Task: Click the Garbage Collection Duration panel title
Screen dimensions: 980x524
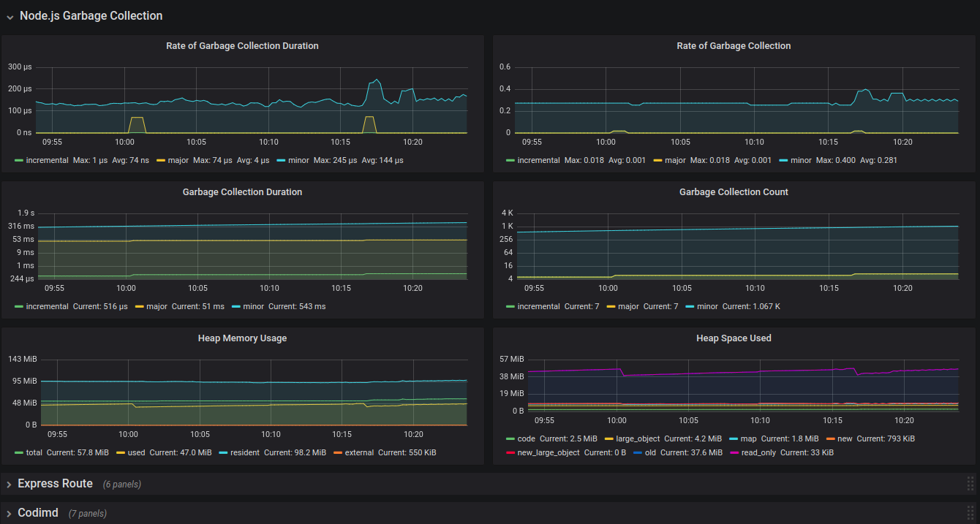Action: [x=242, y=192]
